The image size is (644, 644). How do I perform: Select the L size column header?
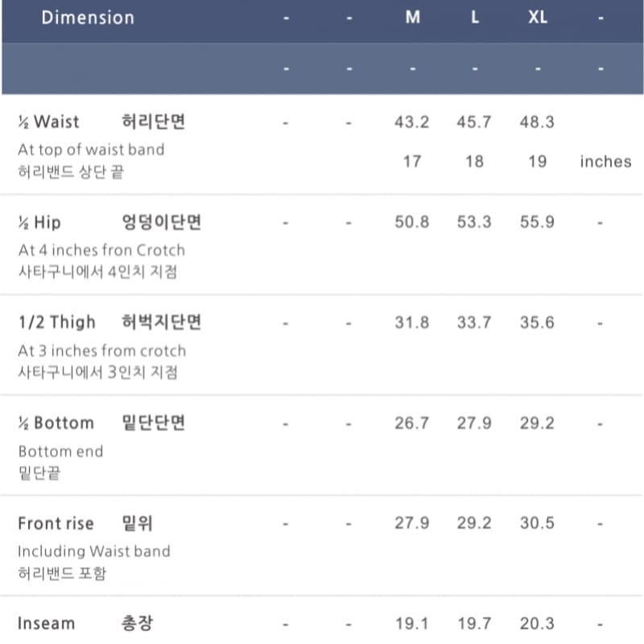click(475, 18)
